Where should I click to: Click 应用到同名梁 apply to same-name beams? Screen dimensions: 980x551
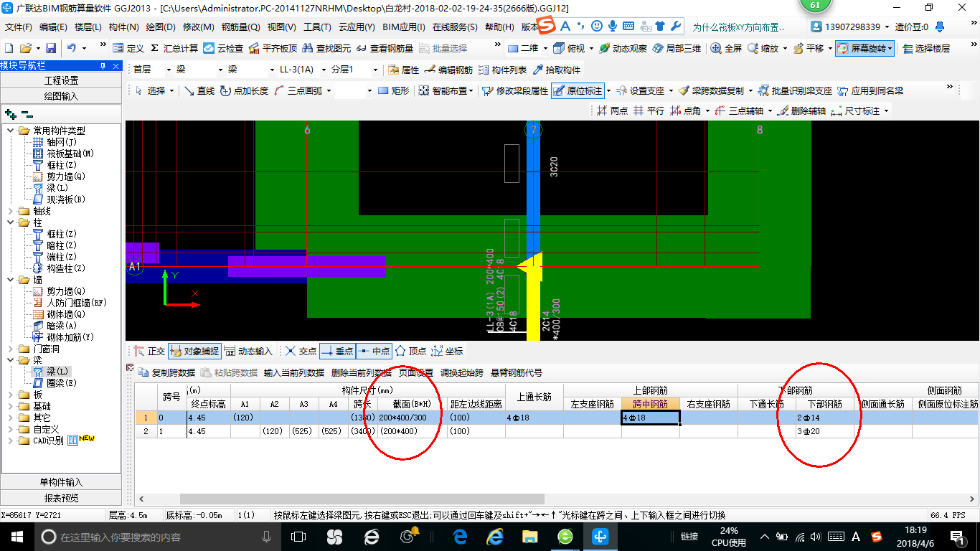(870, 90)
